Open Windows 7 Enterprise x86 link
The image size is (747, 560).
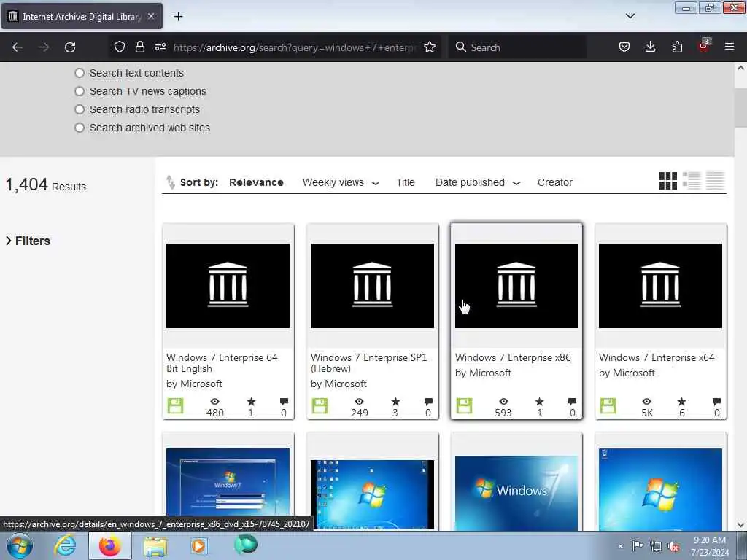513,357
